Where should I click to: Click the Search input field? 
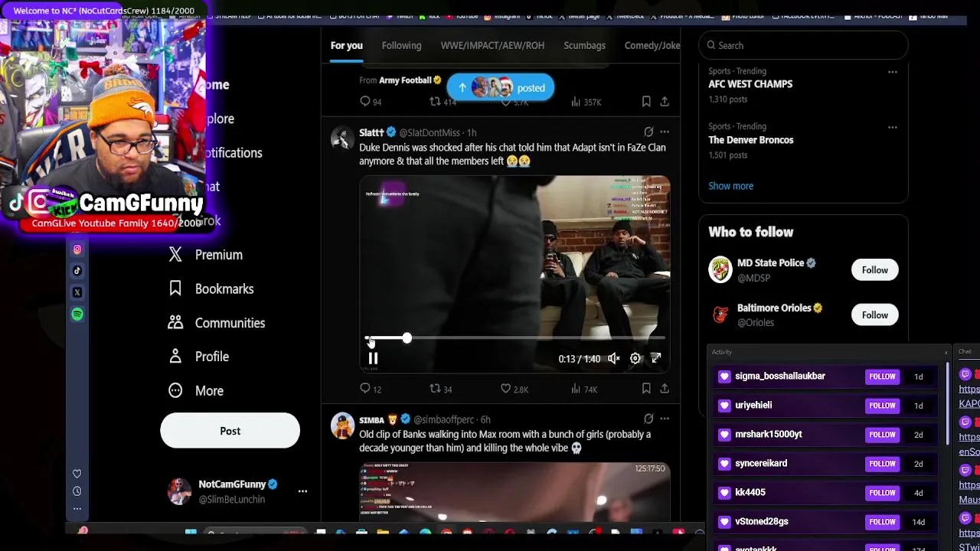803,45
